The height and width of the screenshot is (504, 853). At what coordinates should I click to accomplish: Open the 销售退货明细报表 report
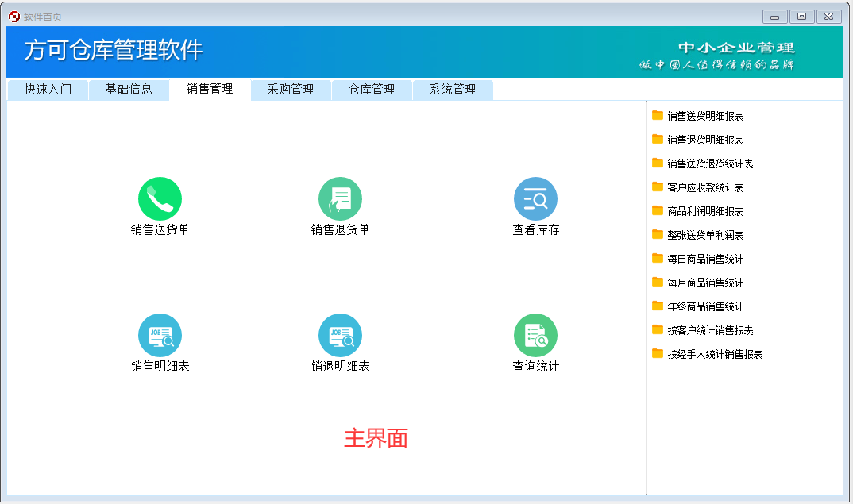pyautogui.click(x=705, y=140)
